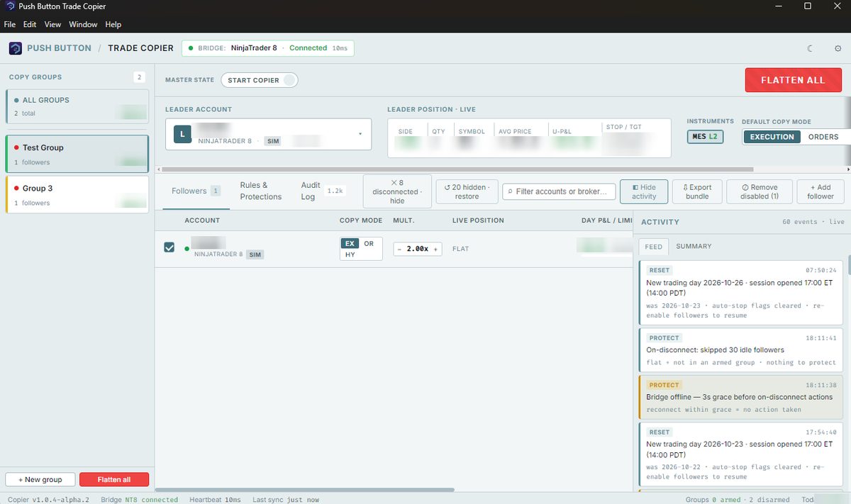Viewport: 851px width, 504px height.
Task: Decrease follower multiplier with minus
Action: 399,249
